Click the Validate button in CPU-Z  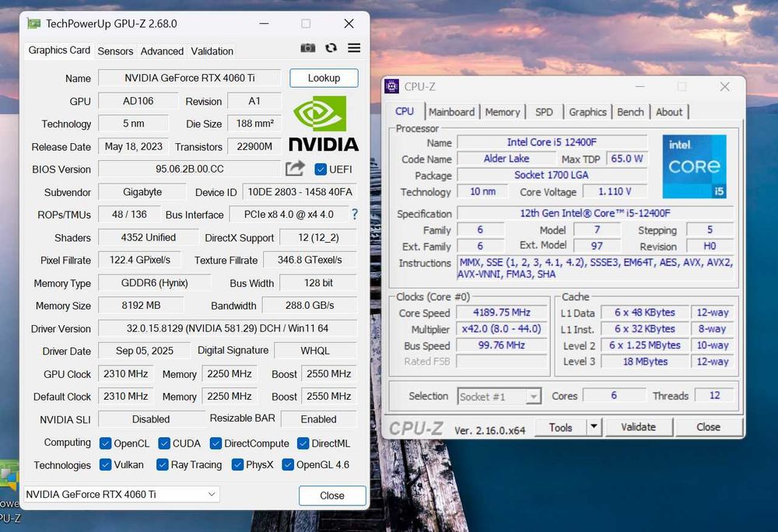coord(638,426)
